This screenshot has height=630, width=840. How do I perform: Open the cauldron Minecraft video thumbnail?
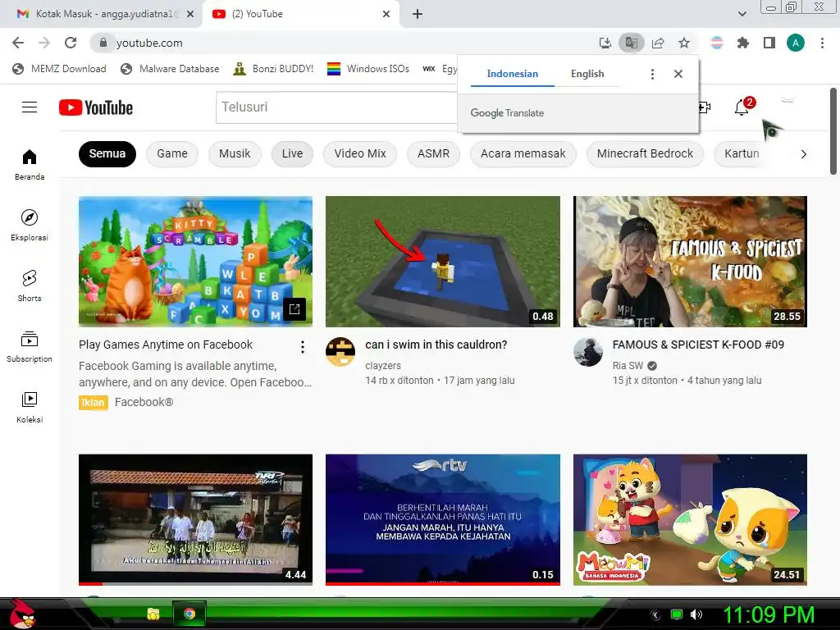[x=442, y=262]
